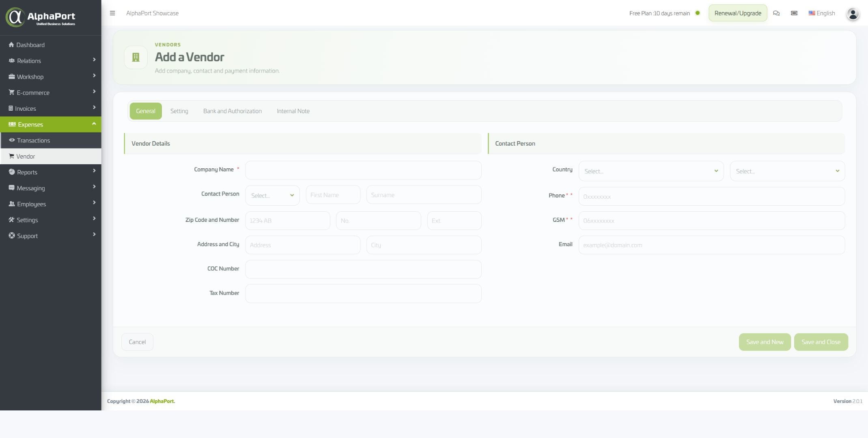The height and width of the screenshot is (438, 868).
Task: Click Save and Close button
Action: tap(821, 342)
